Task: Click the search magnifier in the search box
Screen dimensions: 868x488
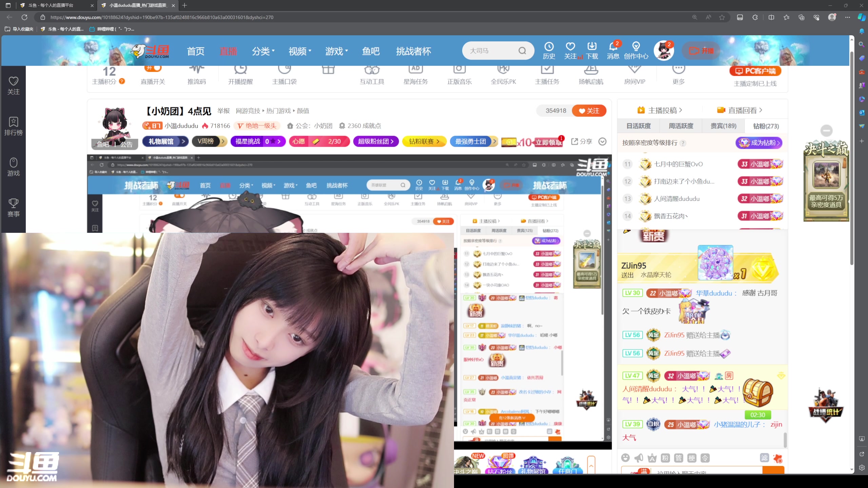Action: [522, 50]
